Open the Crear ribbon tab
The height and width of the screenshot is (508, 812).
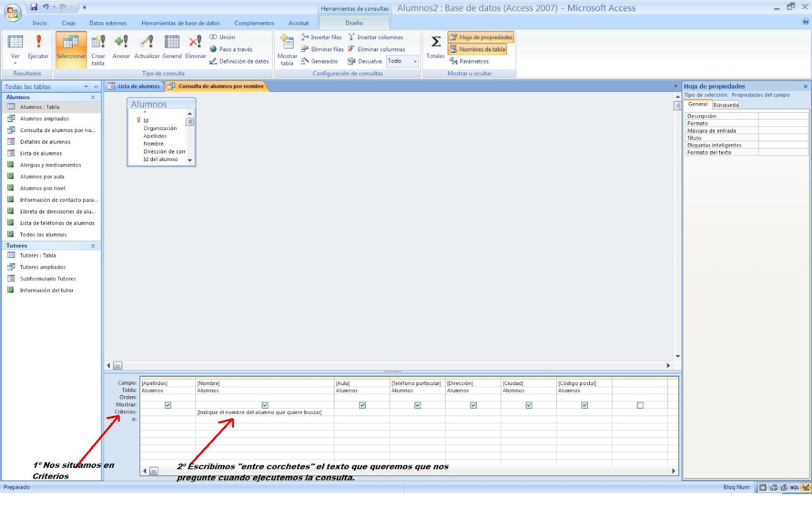[x=69, y=23]
